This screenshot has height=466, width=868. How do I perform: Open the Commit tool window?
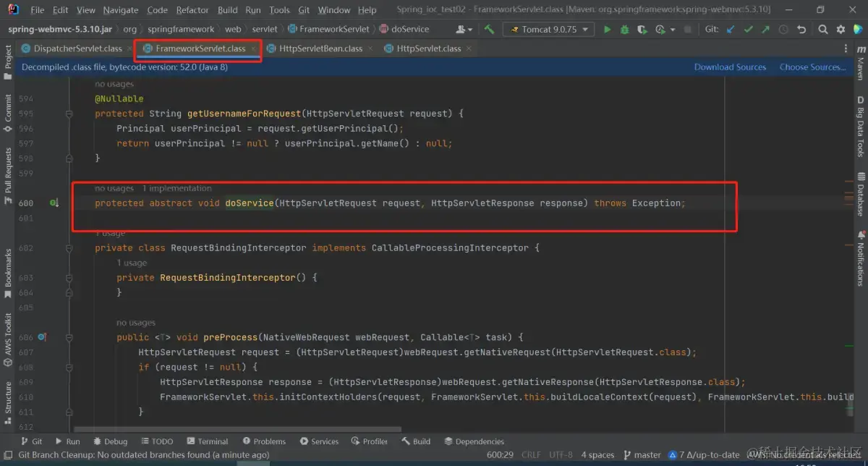(8, 111)
